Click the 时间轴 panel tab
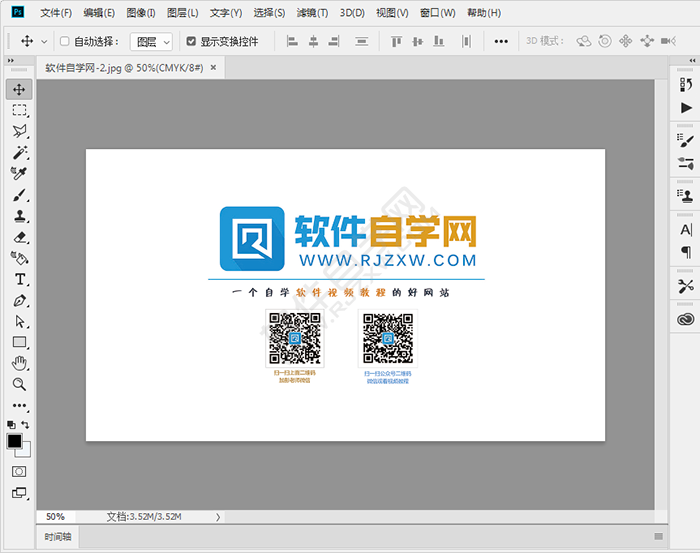Image resolution: width=700 pixels, height=553 pixels. pyautogui.click(x=58, y=537)
